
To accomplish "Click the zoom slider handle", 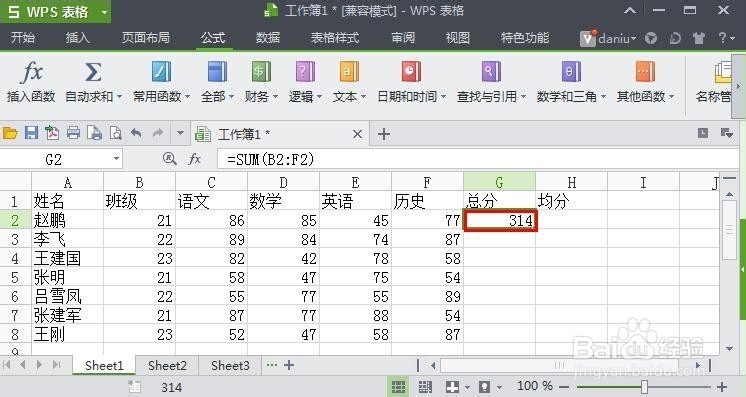I will (x=644, y=387).
